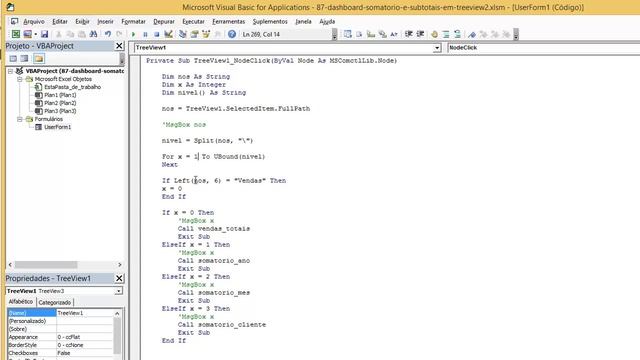Screen dimensions: 640x360
Task: Select Plan1 (Plan1) sheet module
Action: tap(60, 95)
